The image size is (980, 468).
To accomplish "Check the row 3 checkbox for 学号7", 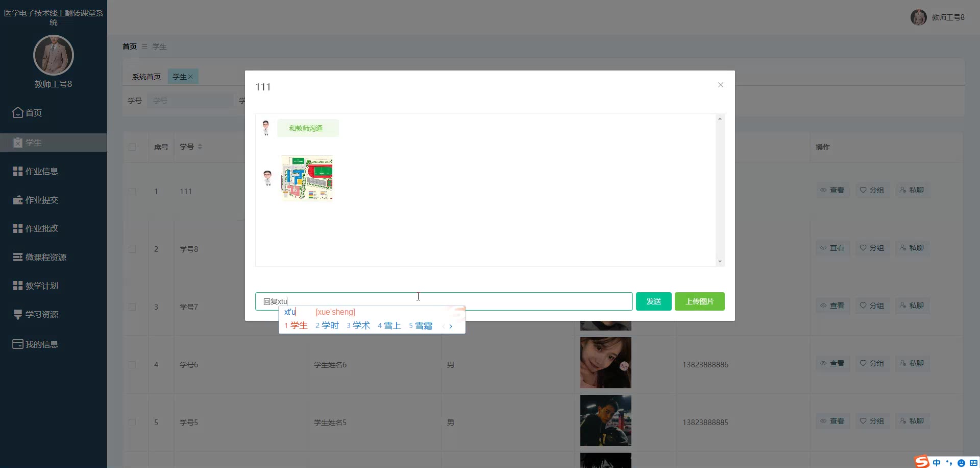I will point(132,307).
